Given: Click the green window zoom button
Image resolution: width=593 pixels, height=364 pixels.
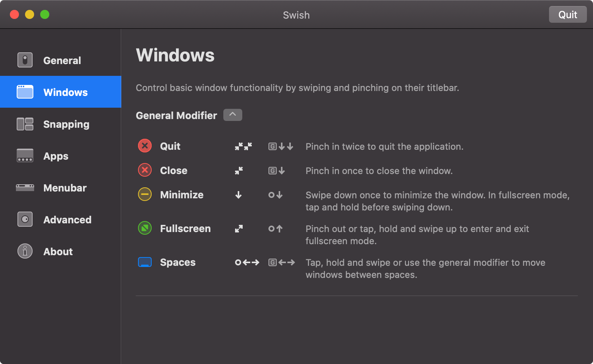Looking at the screenshot, I should coord(45,14).
